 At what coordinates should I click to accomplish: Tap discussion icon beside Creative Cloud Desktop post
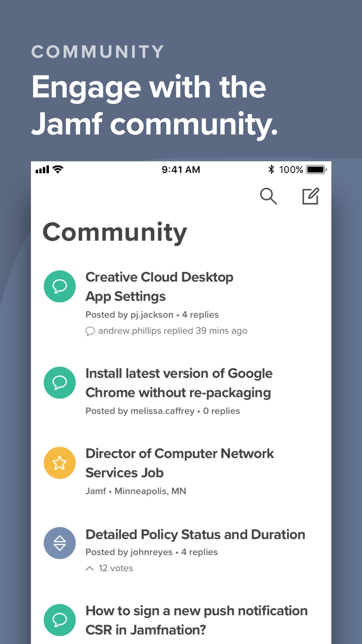[x=60, y=287]
